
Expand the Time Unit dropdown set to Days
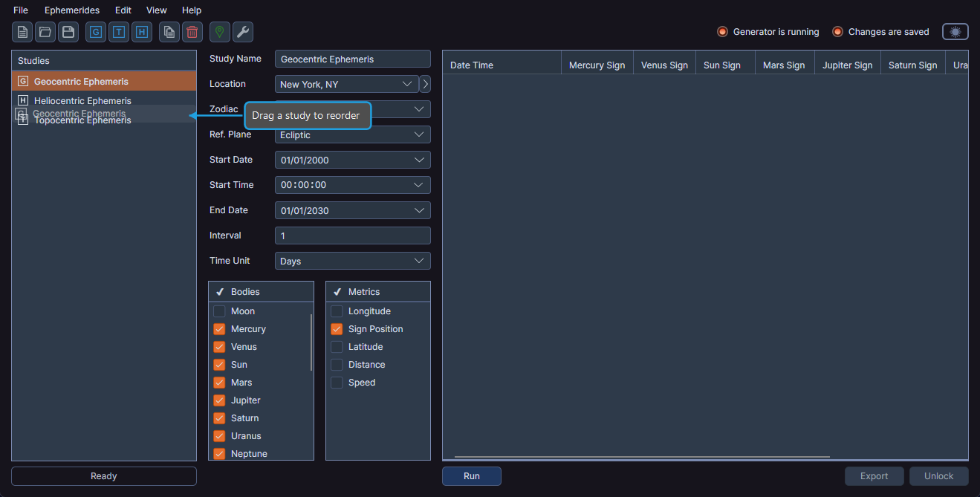click(x=352, y=261)
